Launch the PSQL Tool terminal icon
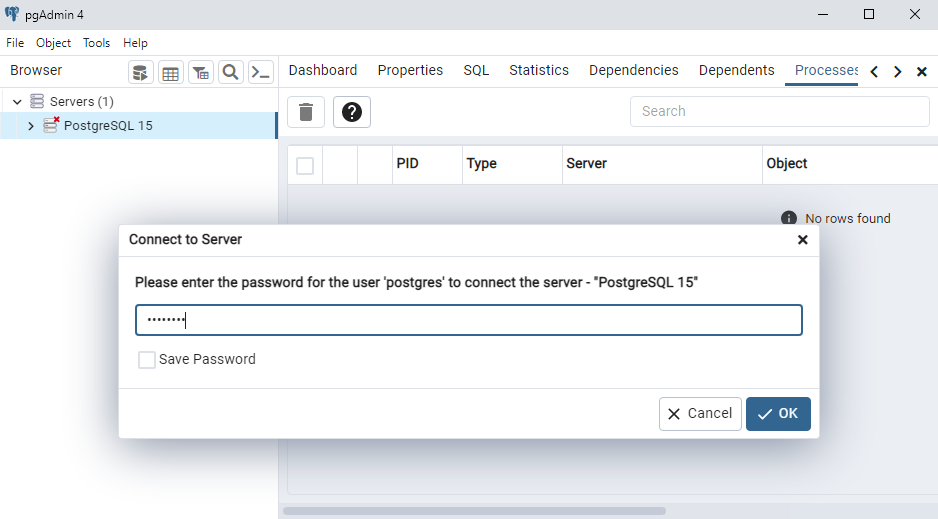The width and height of the screenshot is (938, 519). pos(261,72)
